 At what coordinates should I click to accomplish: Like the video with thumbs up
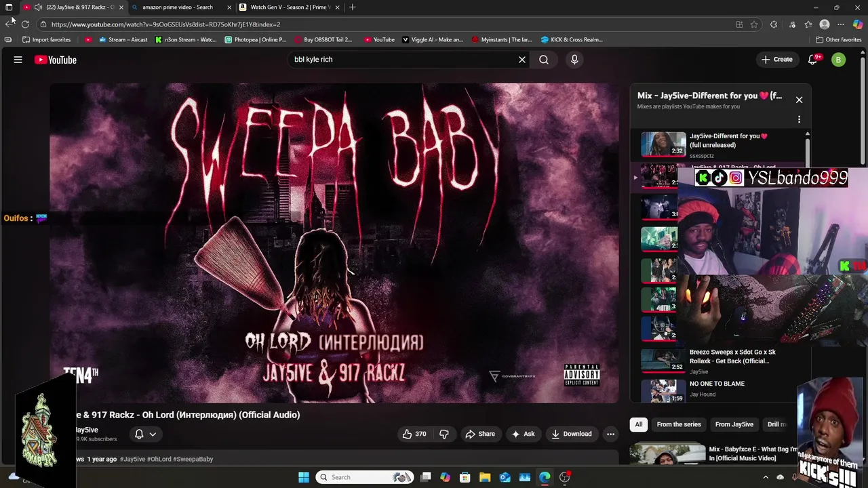pyautogui.click(x=414, y=434)
